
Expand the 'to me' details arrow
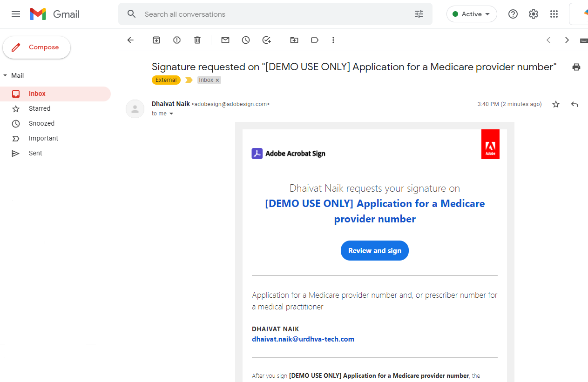pos(171,114)
